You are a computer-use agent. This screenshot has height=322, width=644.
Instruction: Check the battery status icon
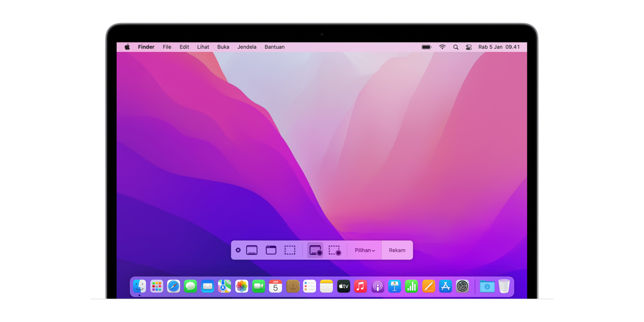click(426, 47)
